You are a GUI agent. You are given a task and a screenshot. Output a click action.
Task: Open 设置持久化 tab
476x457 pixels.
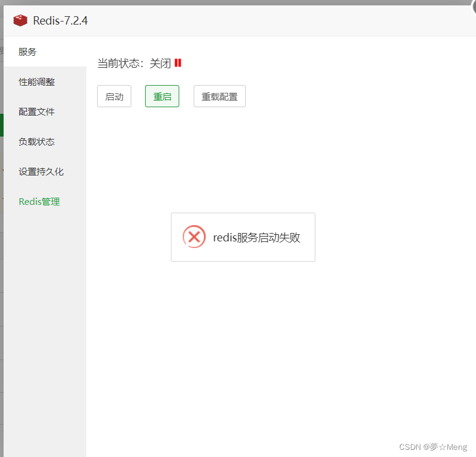pos(45,172)
